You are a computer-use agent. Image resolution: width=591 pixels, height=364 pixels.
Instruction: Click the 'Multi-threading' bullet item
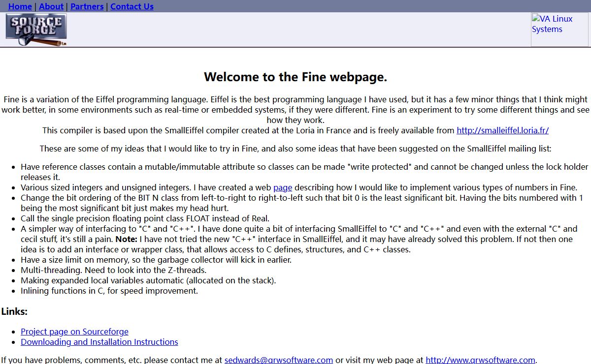click(113, 270)
